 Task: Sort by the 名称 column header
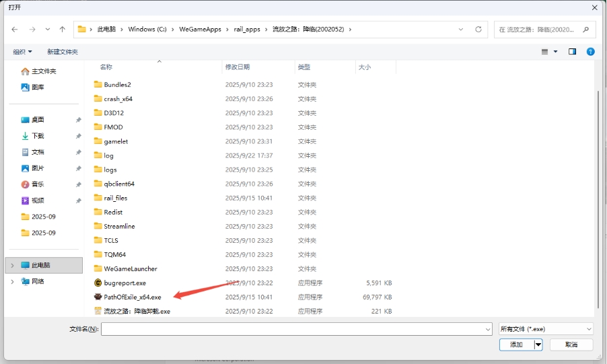point(106,67)
